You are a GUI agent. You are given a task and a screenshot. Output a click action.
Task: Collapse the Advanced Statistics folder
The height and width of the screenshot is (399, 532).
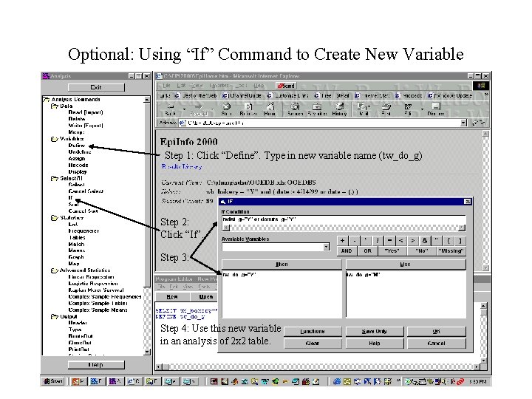pos(54,270)
